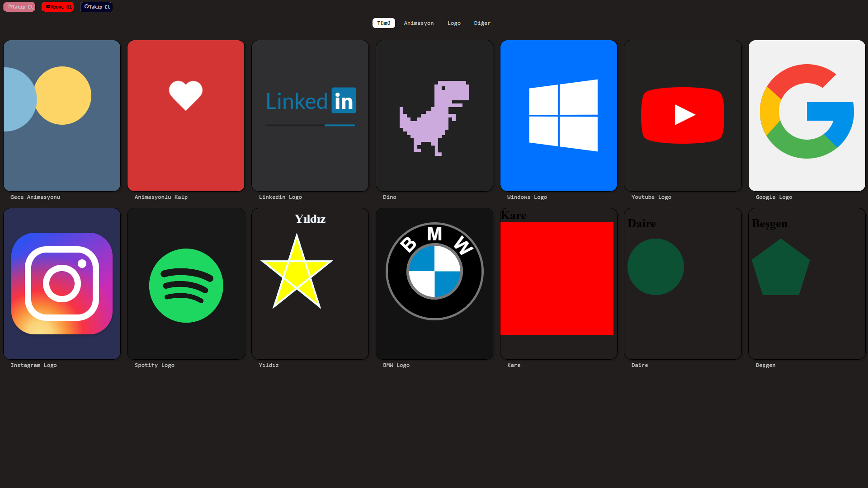This screenshot has width=868, height=488.
Task: Click the red YouTube Abone Ol button
Action: [57, 7]
